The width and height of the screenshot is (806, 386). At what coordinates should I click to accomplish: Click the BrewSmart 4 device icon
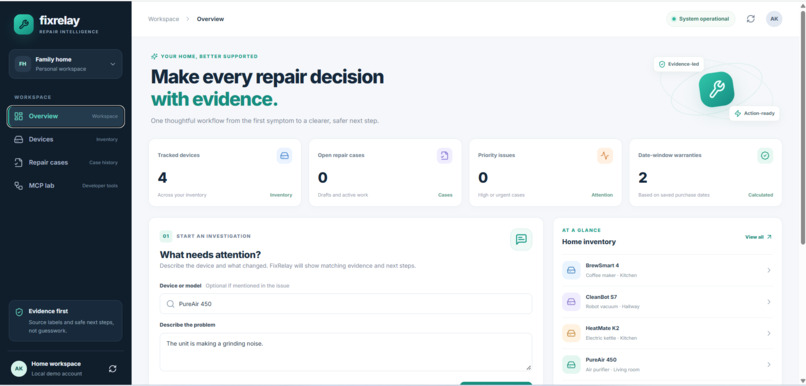click(571, 270)
